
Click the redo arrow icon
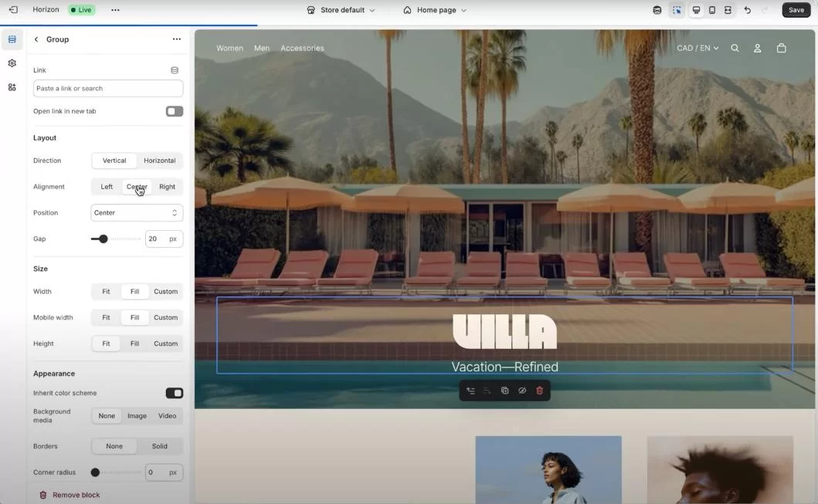(x=765, y=10)
